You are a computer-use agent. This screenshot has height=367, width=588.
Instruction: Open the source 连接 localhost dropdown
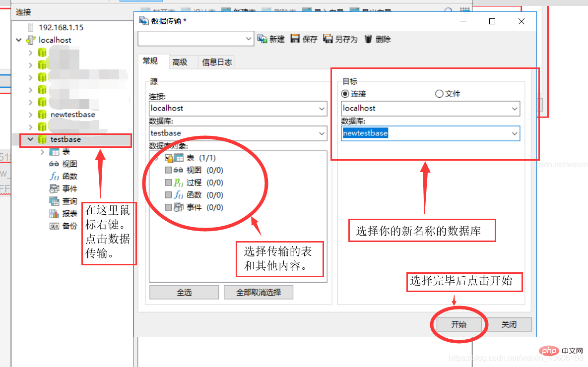[322, 109]
